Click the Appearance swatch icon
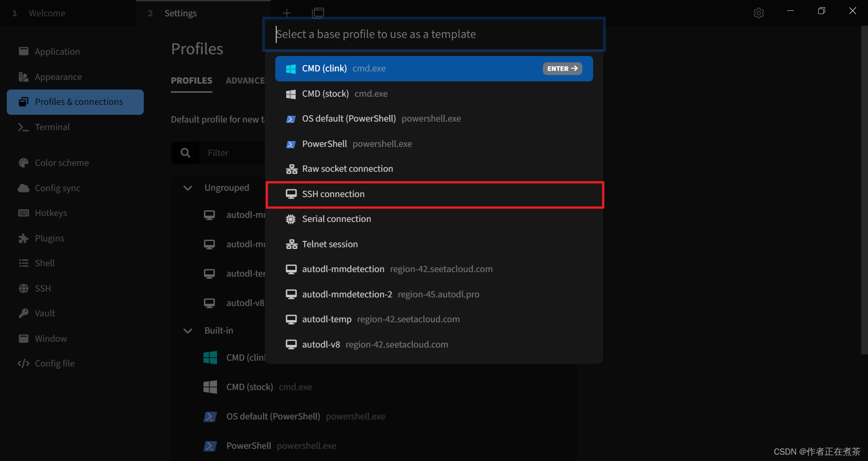 (24, 77)
